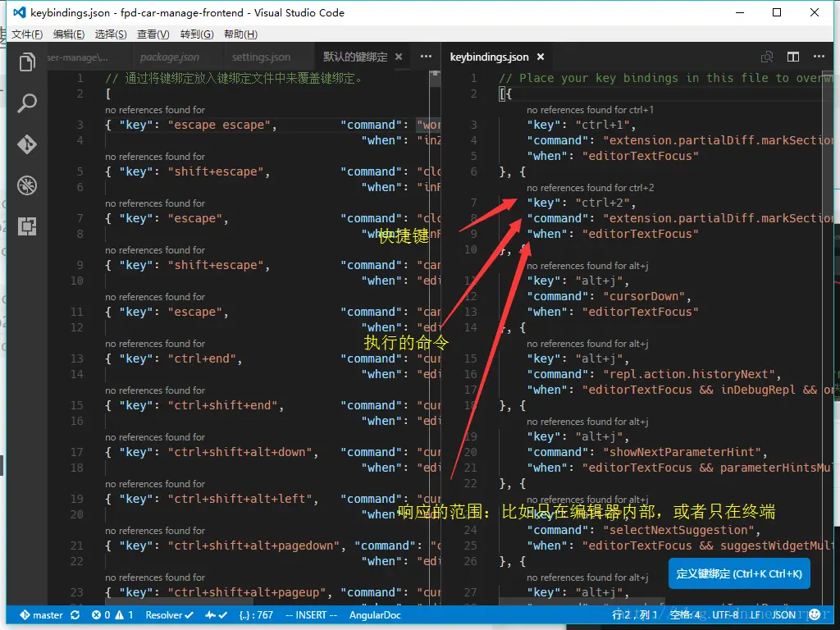Viewport: 840px width, 630px height.
Task: Click the "key": "ctrl+2" line in keybindings.json
Action: click(582, 203)
